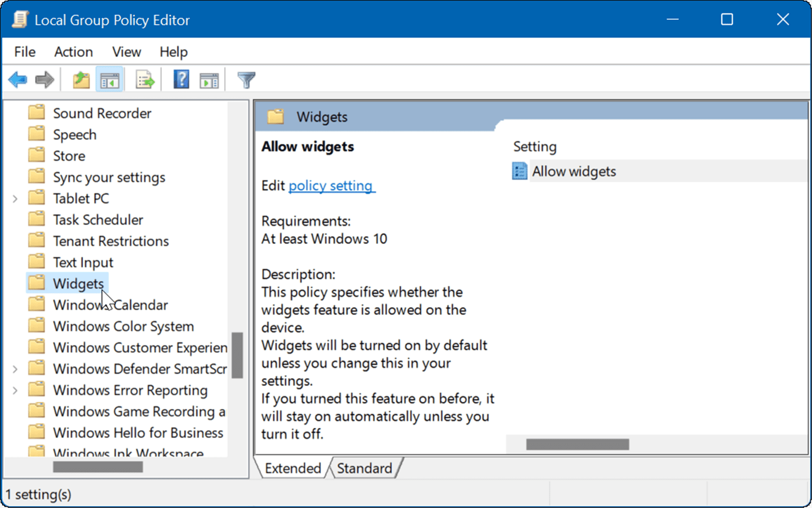Click the Edit policy setting link
The width and height of the screenshot is (812, 508).
coord(331,186)
